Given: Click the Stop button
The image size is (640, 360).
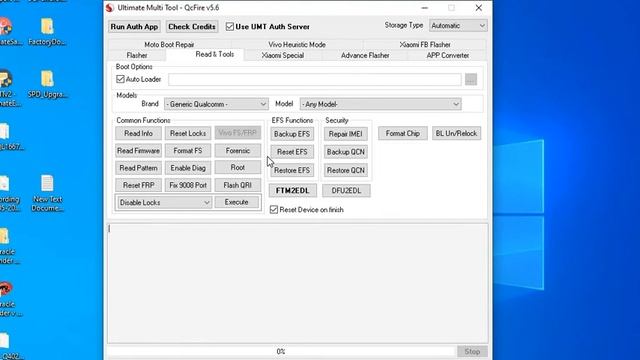Looking at the screenshot, I should (x=472, y=351).
